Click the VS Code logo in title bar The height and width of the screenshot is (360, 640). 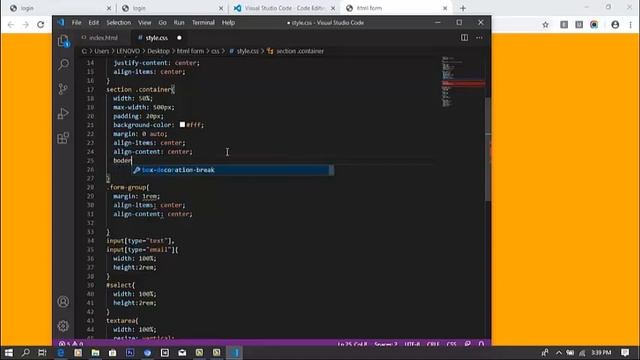[61, 22]
